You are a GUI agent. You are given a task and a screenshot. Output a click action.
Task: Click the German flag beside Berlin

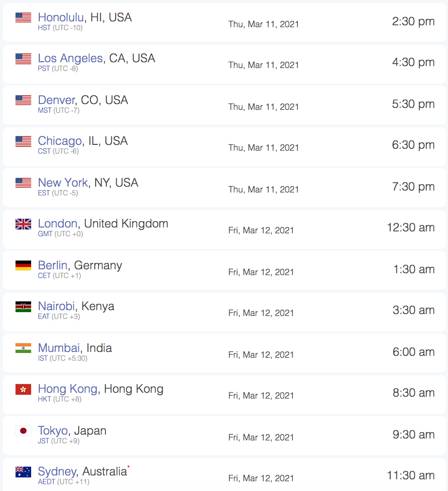(23, 265)
